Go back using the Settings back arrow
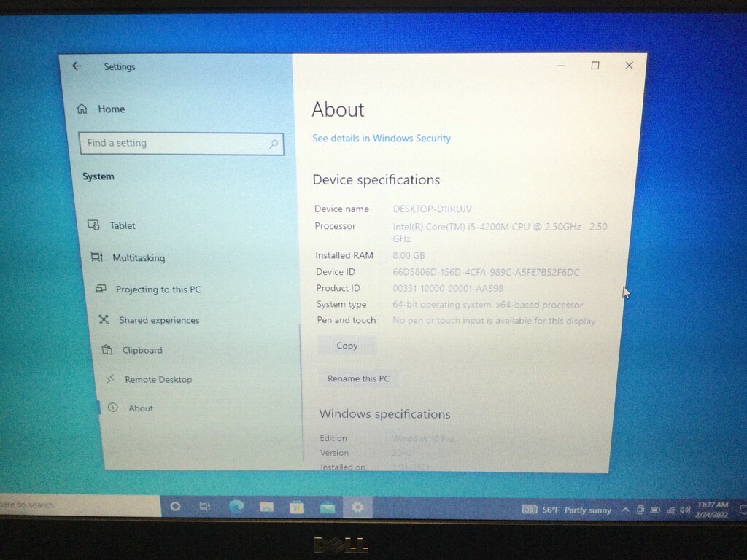The height and width of the screenshot is (560, 747). 77,66
